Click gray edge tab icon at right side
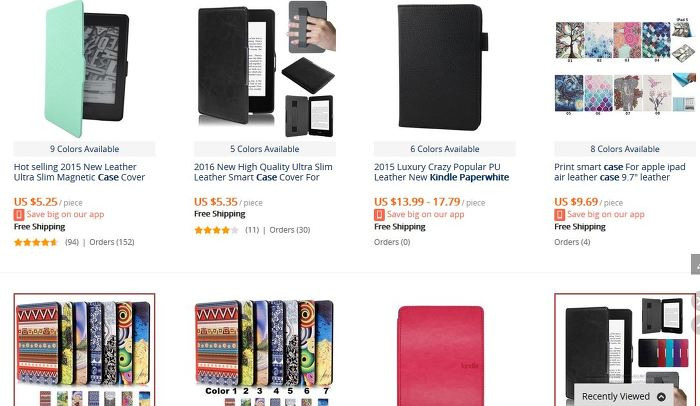Screen dimensions: 700x406 click(x=696, y=264)
